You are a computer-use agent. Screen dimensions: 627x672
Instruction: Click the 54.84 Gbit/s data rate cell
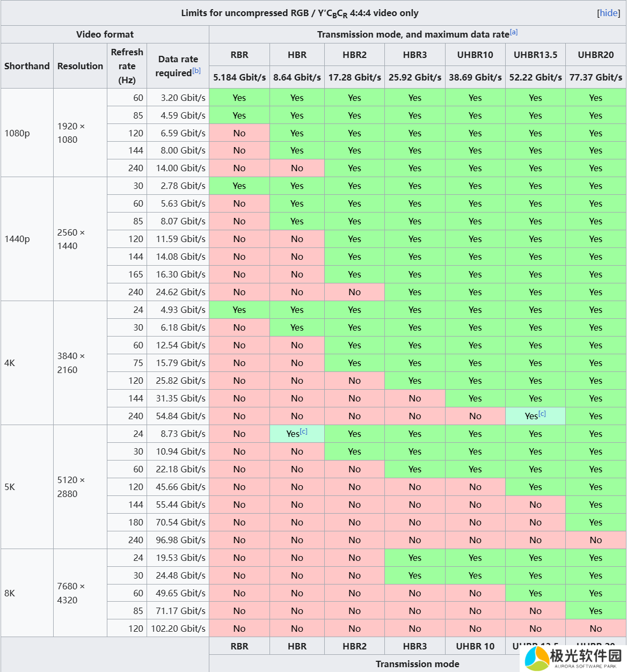click(x=180, y=416)
